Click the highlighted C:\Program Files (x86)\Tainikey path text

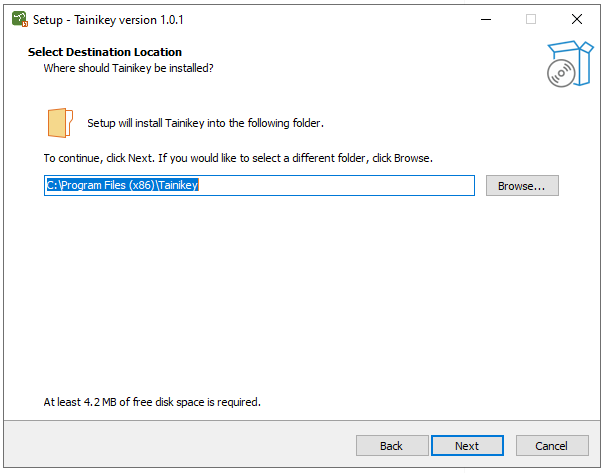(123, 186)
